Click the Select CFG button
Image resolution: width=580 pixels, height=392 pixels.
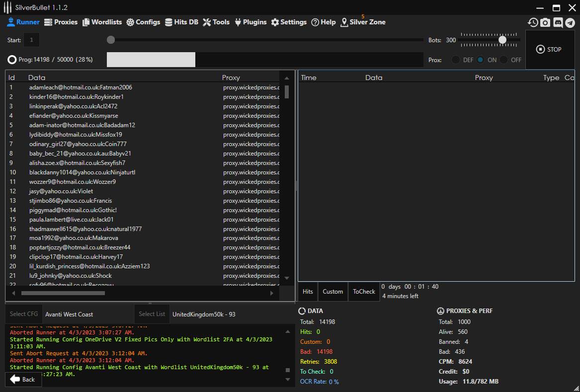[x=24, y=314]
